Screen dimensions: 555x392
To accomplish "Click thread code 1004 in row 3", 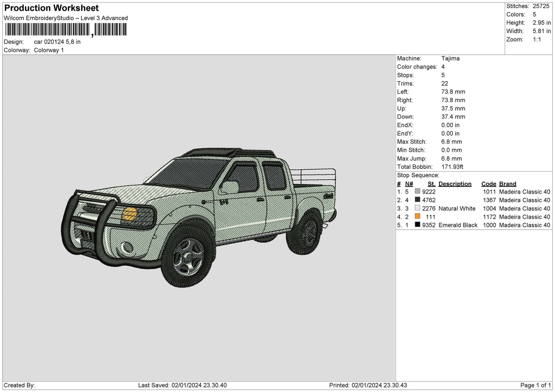I will pos(489,208).
